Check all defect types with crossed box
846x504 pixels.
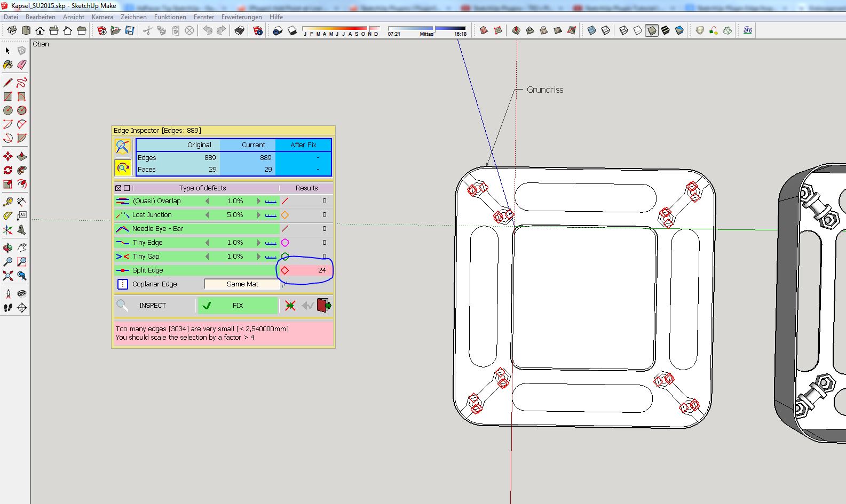click(118, 188)
